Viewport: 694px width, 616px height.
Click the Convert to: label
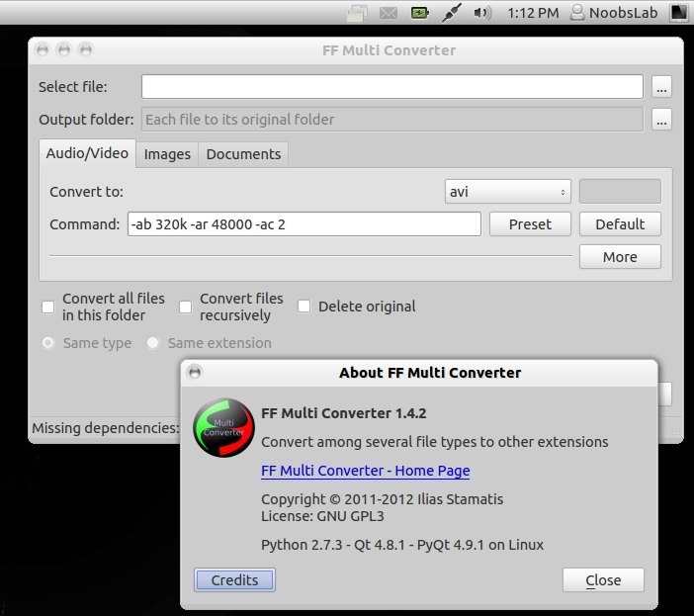(86, 192)
